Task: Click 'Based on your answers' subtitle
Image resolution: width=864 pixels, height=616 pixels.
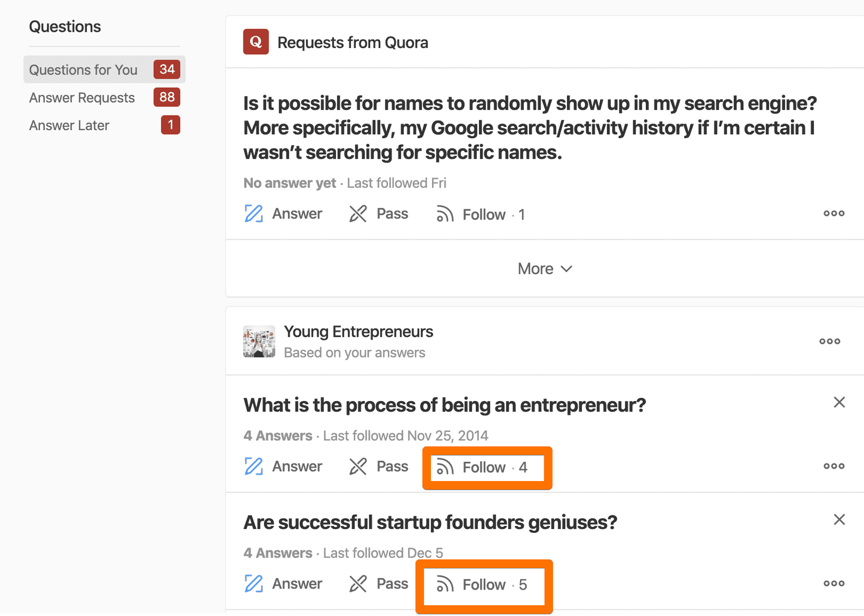Action: (355, 353)
